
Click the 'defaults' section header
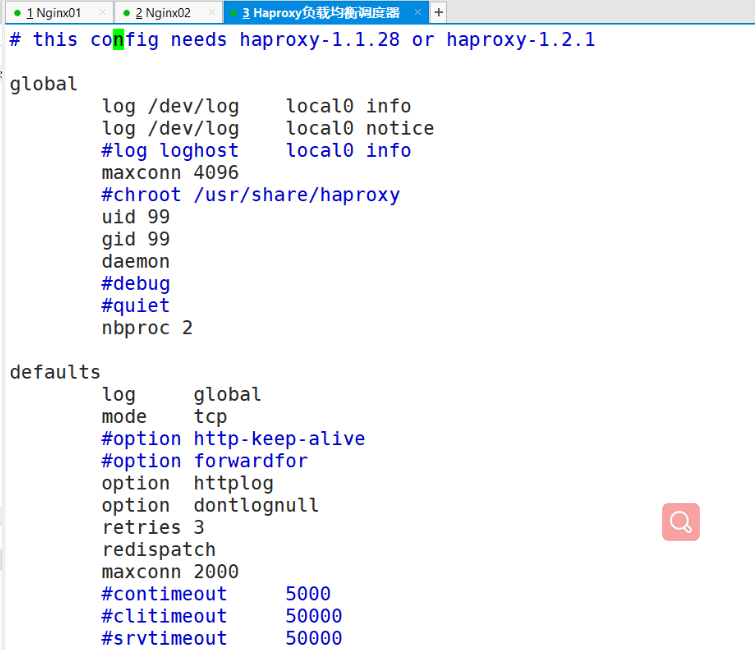click(55, 372)
